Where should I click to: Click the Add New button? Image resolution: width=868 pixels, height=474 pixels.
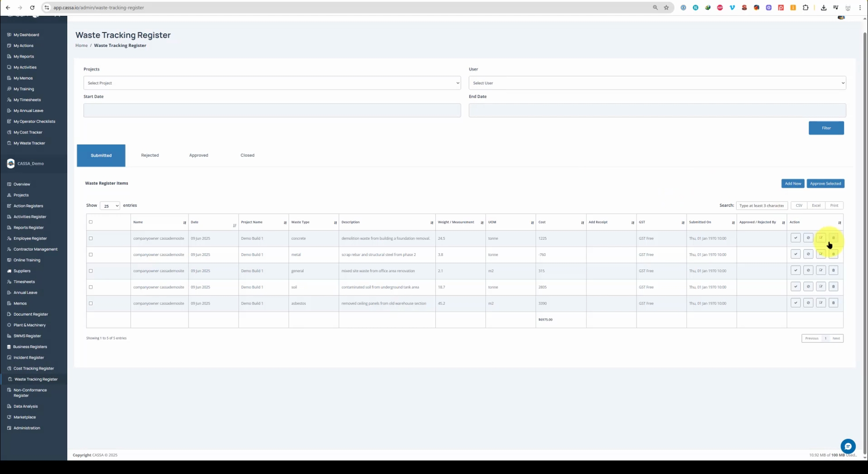[792, 183]
